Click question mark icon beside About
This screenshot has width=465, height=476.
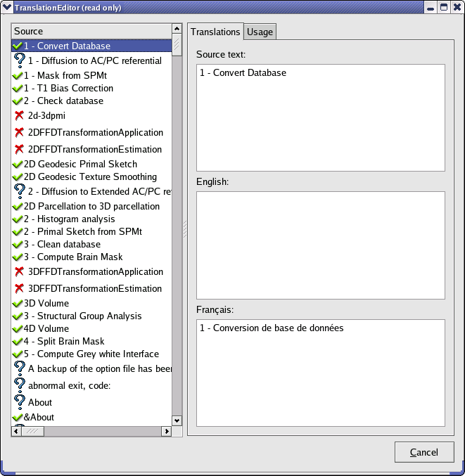20,401
